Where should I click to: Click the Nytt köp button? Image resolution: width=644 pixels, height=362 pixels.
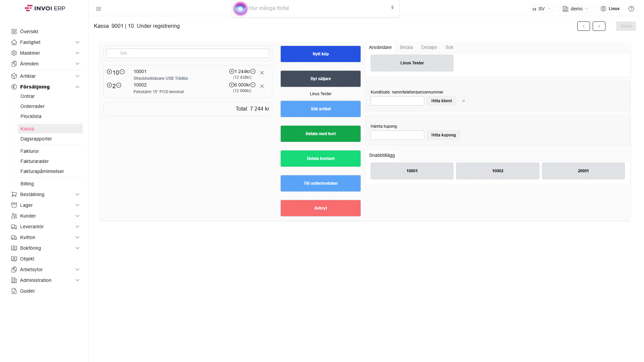[320, 54]
